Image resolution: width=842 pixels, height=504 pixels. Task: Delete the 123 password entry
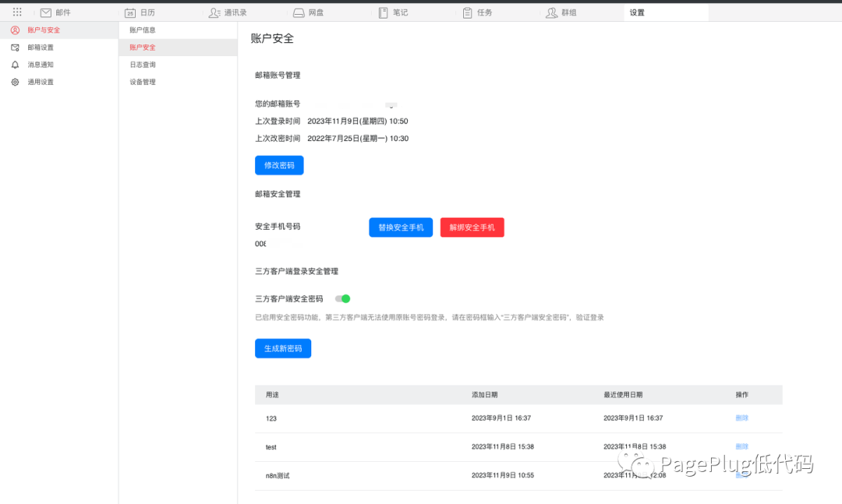[741, 418]
